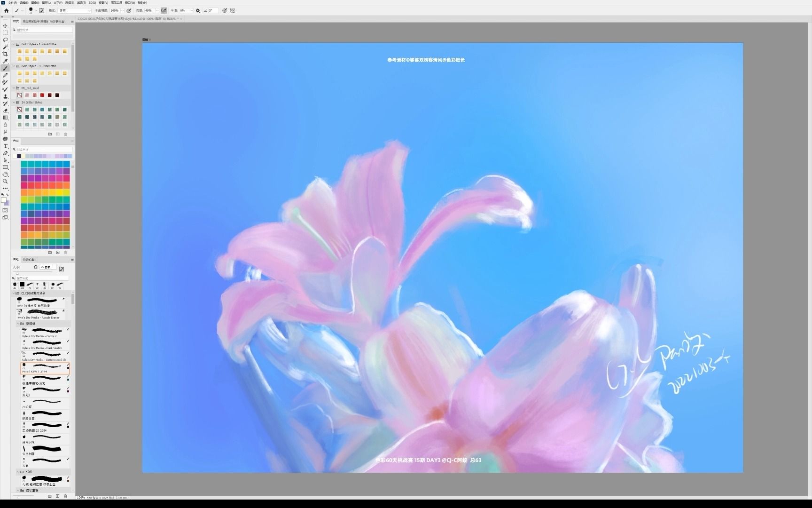Open the Swatches panel tab

click(x=16, y=141)
